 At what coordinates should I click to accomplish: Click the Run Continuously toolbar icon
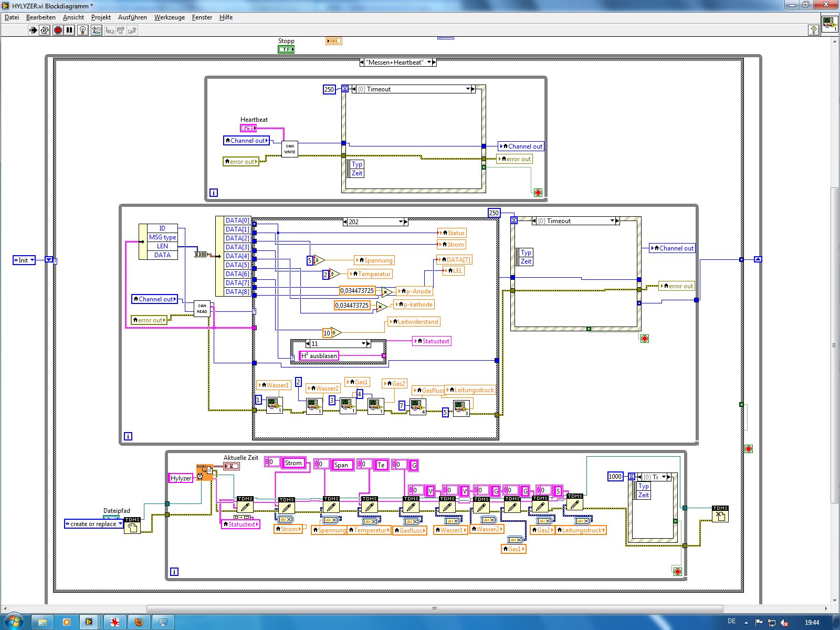coord(45,30)
